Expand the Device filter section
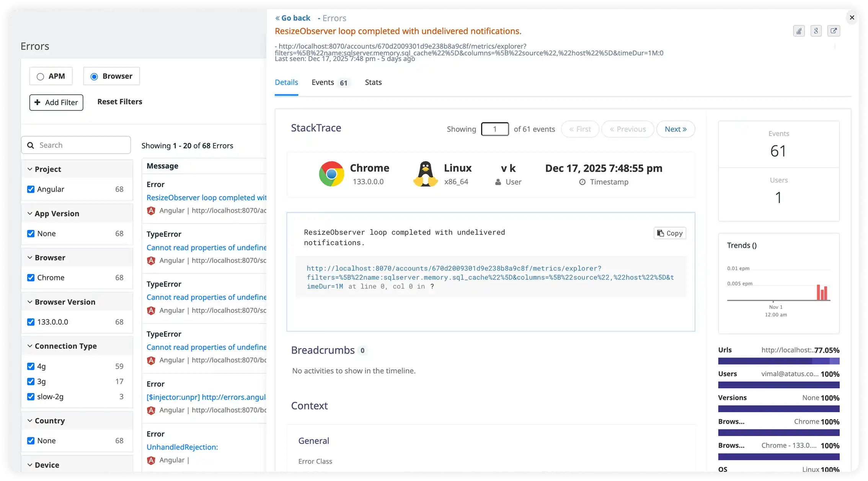The width and height of the screenshot is (868, 481). pos(30,465)
